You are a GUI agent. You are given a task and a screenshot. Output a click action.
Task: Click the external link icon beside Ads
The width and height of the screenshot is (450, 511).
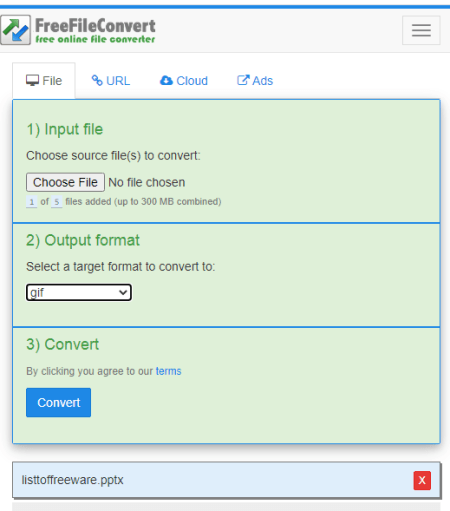pos(243,80)
